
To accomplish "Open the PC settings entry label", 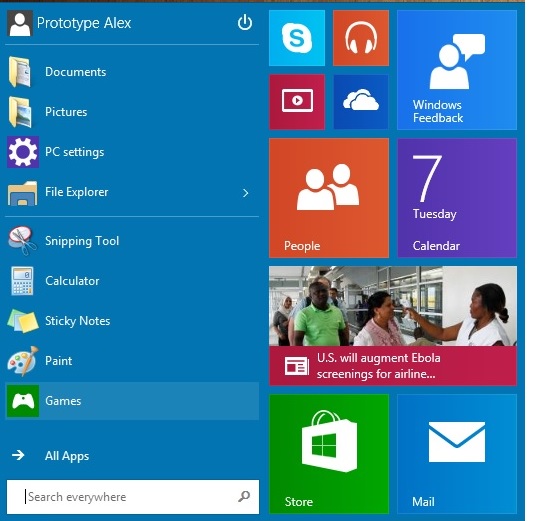I will click(75, 152).
